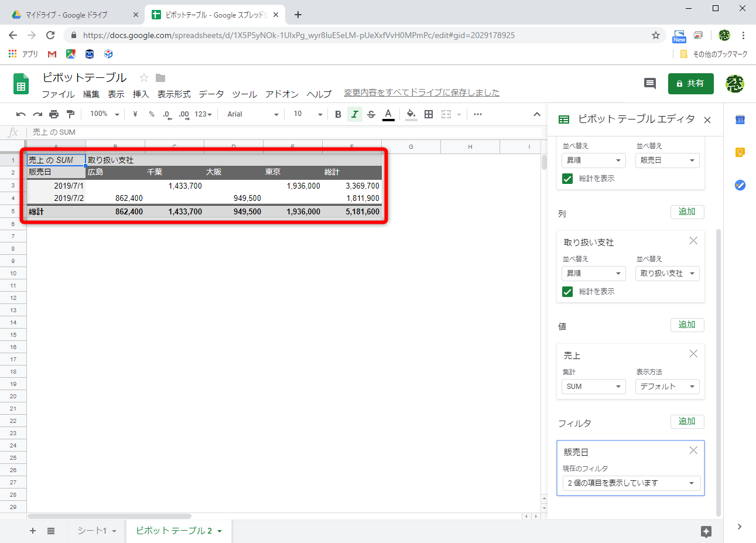Open the comment history icon
Image resolution: width=756 pixels, height=543 pixels.
pyautogui.click(x=649, y=83)
